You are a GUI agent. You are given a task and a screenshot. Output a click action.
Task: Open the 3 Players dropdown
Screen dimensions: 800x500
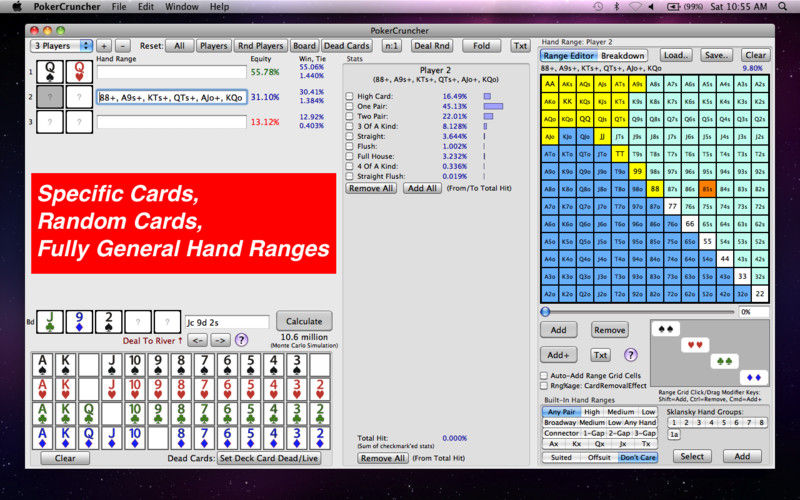pyautogui.click(x=62, y=45)
